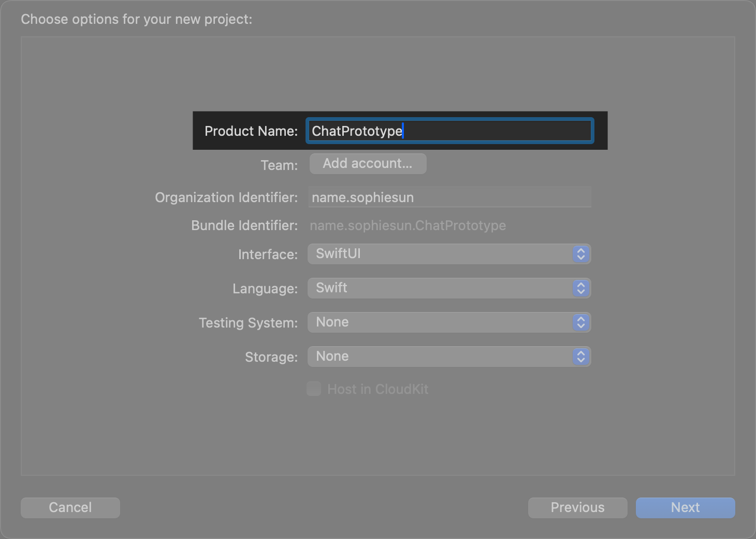The width and height of the screenshot is (756, 539).
Task: Click the Storage popup chevron arrows
Action: [580, 357]
